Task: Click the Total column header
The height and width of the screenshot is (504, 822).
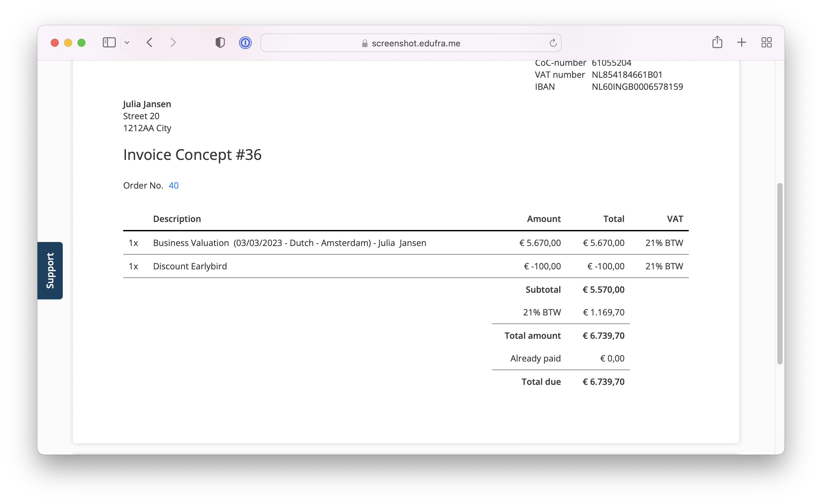Action: pos(614,219)
